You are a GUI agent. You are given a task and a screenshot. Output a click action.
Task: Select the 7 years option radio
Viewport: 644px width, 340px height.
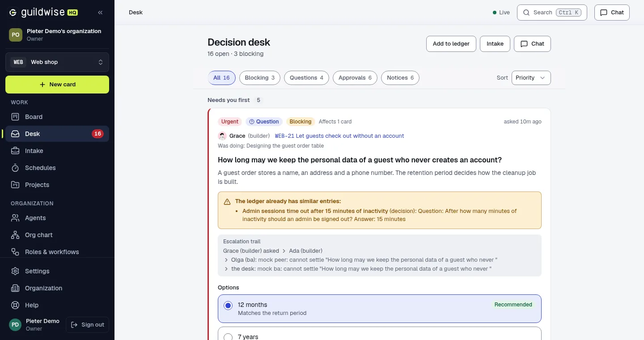pos(228,337)
